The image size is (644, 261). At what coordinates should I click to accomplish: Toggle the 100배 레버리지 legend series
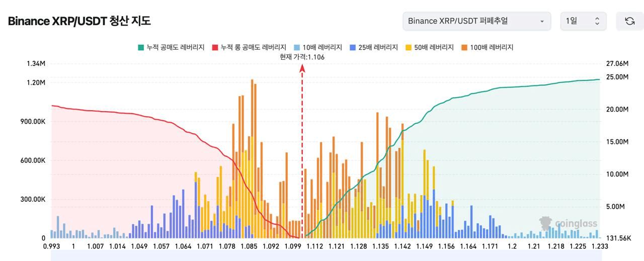[487, 47]
